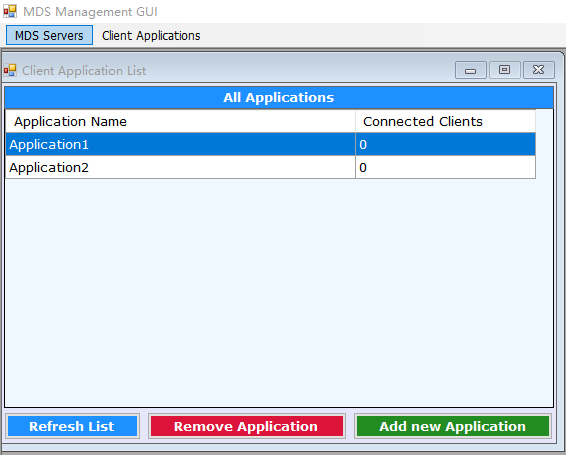Click the Refresh List button
The height and width of the screenshot is (455, 566).
[72, 426]
